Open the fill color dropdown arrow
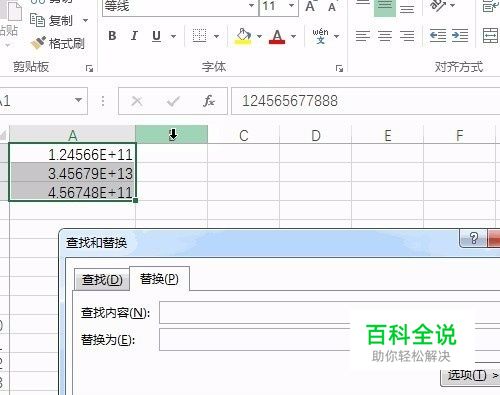The width and height of the screenshot is (500, 395). [x=259, y=36]
